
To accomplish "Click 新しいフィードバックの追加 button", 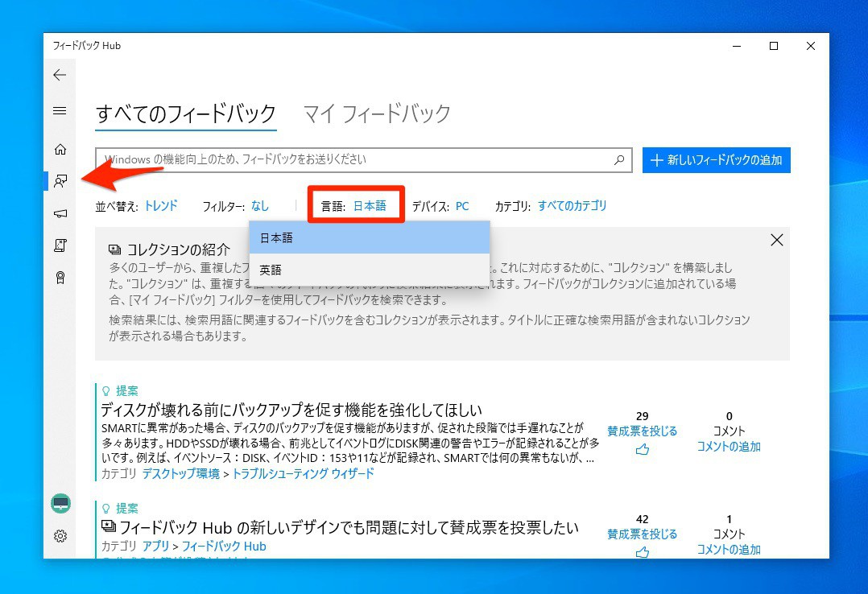I will point(717,160).
